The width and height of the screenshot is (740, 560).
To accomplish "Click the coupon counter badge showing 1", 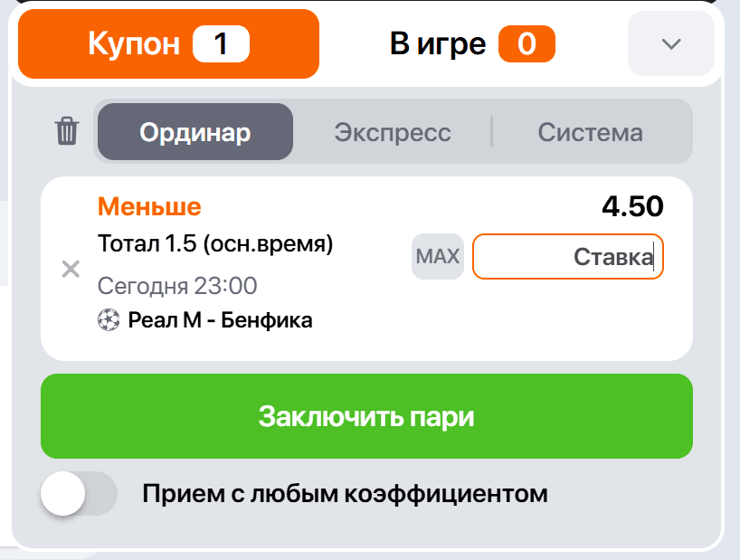I will tap(219, 43).
